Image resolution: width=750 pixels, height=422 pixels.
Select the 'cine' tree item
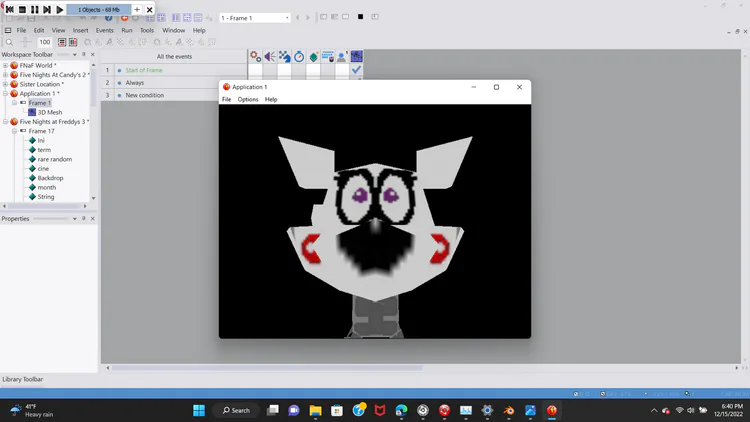43,168
